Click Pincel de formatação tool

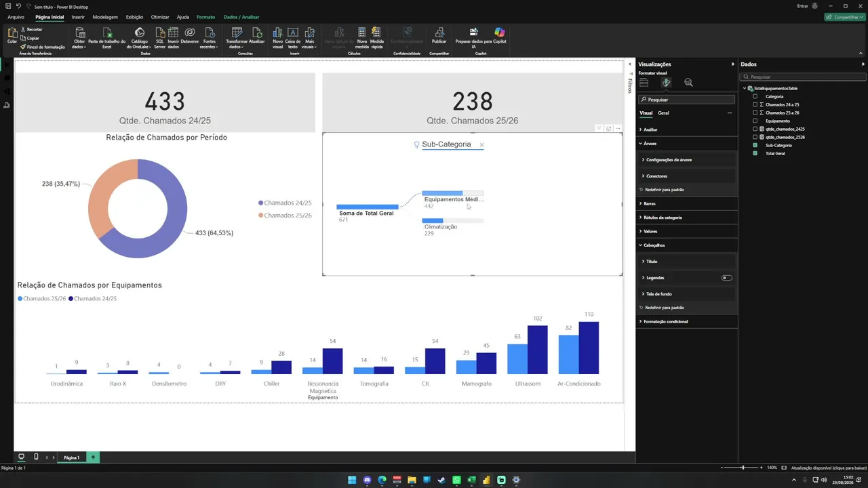point(43,47)
